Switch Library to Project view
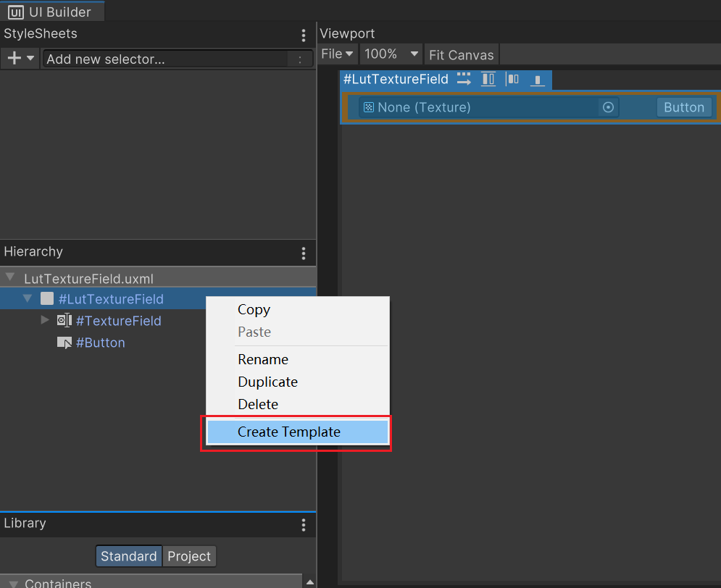 [189, 556]
